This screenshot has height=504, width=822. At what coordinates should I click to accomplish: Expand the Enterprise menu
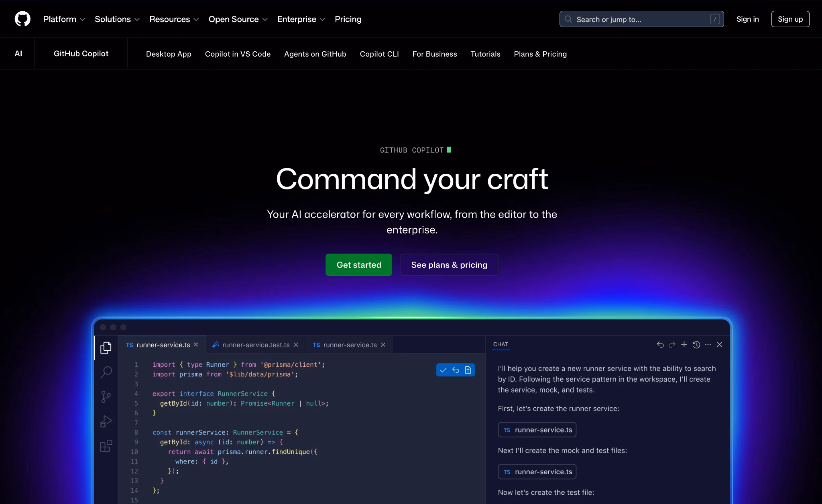tap(301, 19)
